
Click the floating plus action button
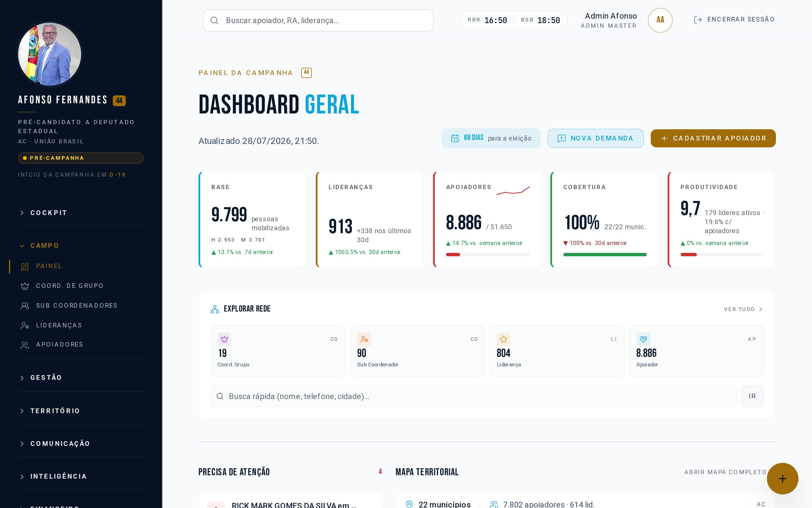tap(782, 478)
